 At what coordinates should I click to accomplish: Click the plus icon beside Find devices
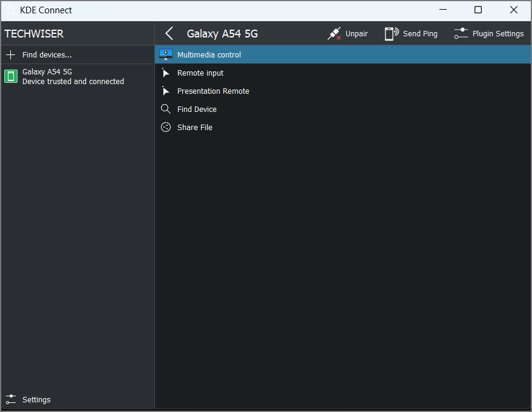(x=11, y=54)
